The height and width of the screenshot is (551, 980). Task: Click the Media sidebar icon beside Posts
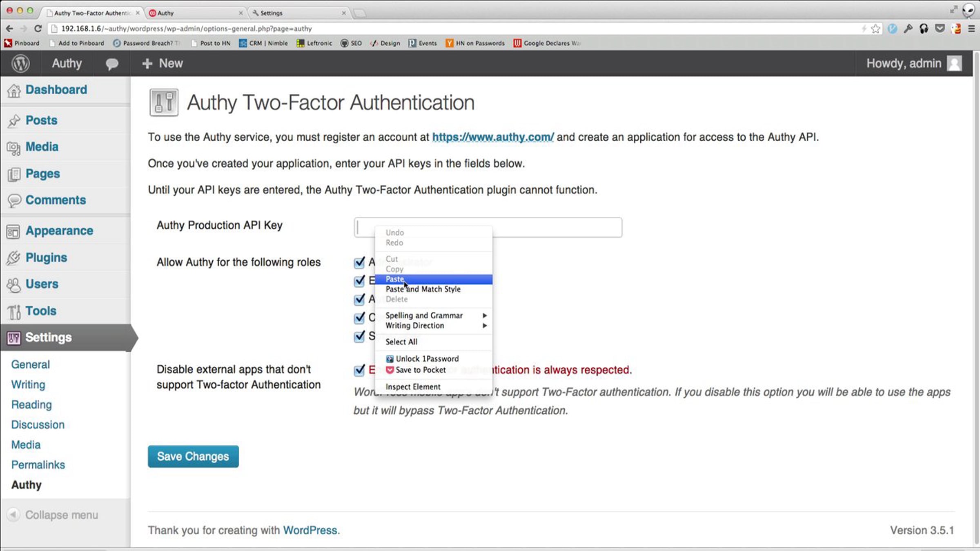click(x=13, y=148)
